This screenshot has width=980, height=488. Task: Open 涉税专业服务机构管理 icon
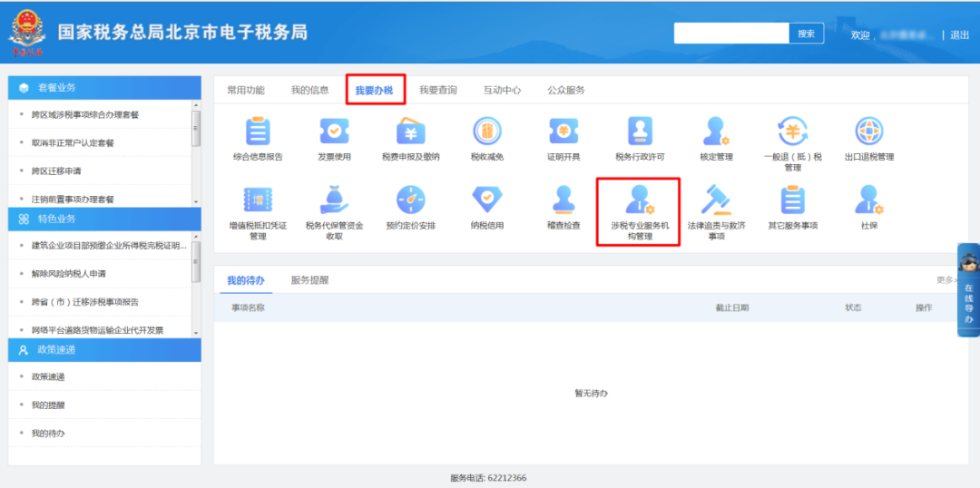tap(640, 200)
